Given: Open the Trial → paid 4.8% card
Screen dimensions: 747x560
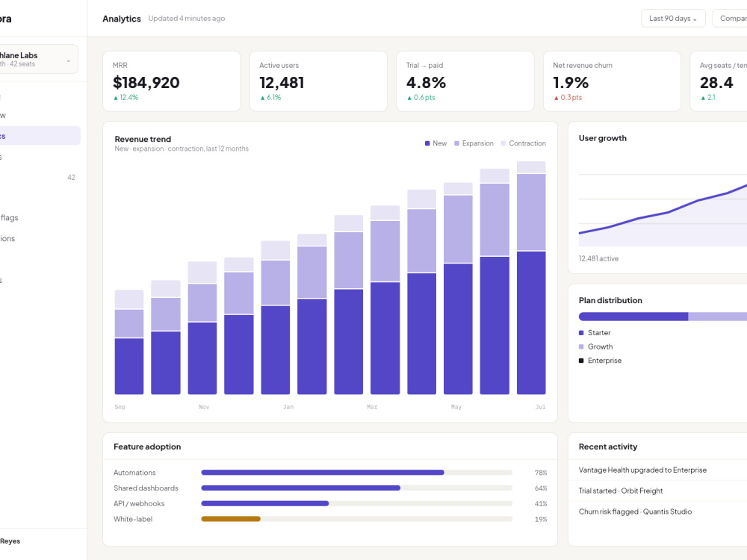Looking at the screenshot, I should coord(465,81).
